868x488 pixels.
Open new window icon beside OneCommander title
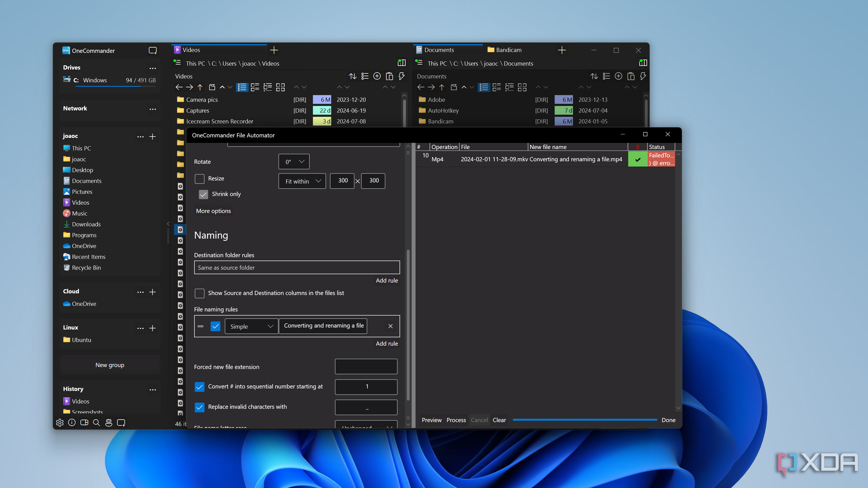[x=153, y=51]
